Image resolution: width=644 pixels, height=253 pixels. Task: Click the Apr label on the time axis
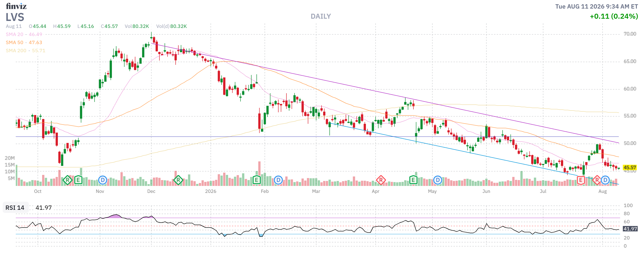[x=376, y=191]
